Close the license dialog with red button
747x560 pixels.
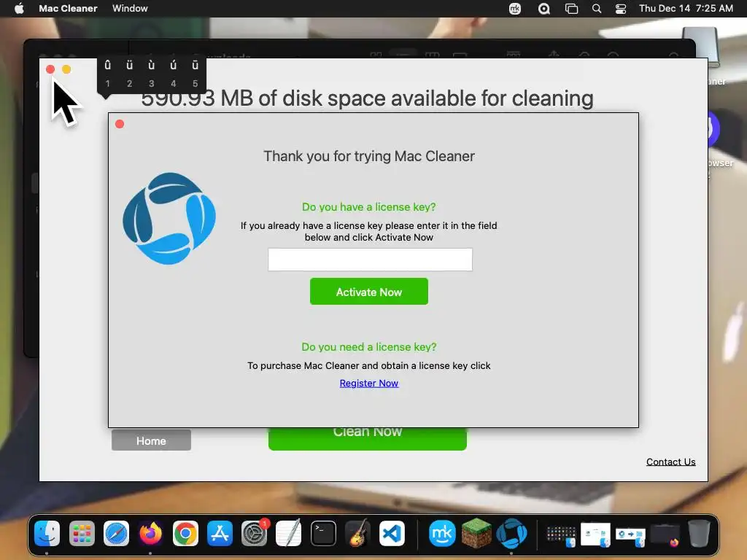[x=120, y=124]
